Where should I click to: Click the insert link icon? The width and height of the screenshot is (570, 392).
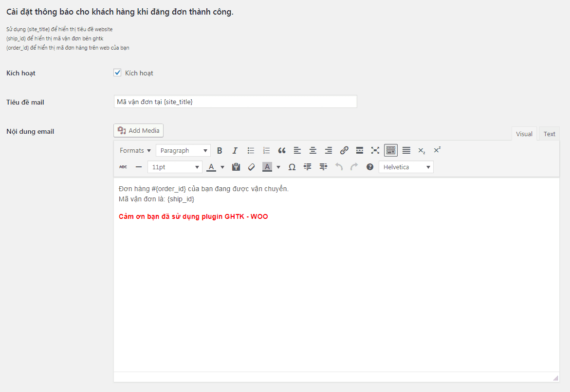[344, 150]
